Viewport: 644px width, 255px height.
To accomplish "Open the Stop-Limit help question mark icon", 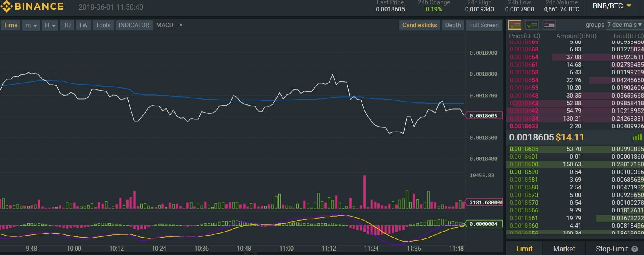I will [x=635, y=249].
